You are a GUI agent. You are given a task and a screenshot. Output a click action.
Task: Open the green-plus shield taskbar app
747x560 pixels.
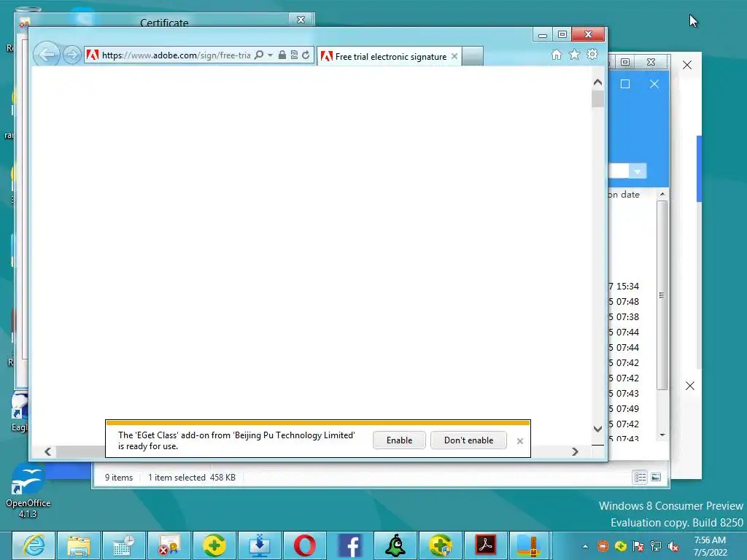pyautogui.click(x=441, y=545)
